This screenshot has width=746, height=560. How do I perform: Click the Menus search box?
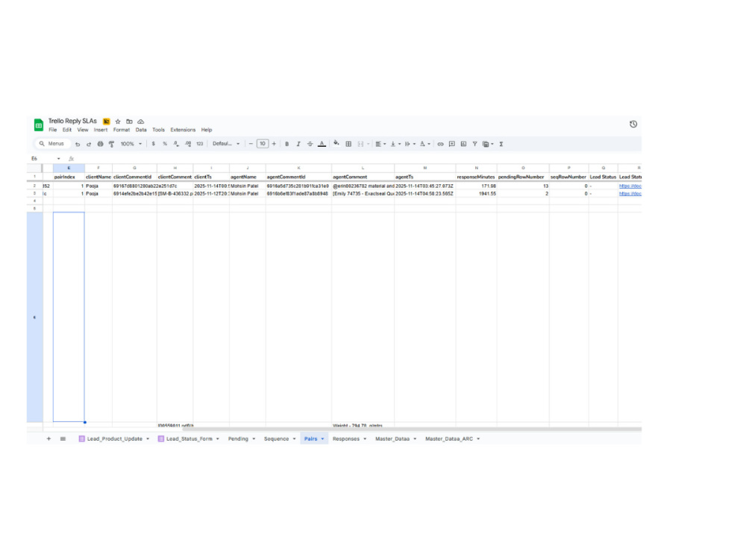(52, 144)
